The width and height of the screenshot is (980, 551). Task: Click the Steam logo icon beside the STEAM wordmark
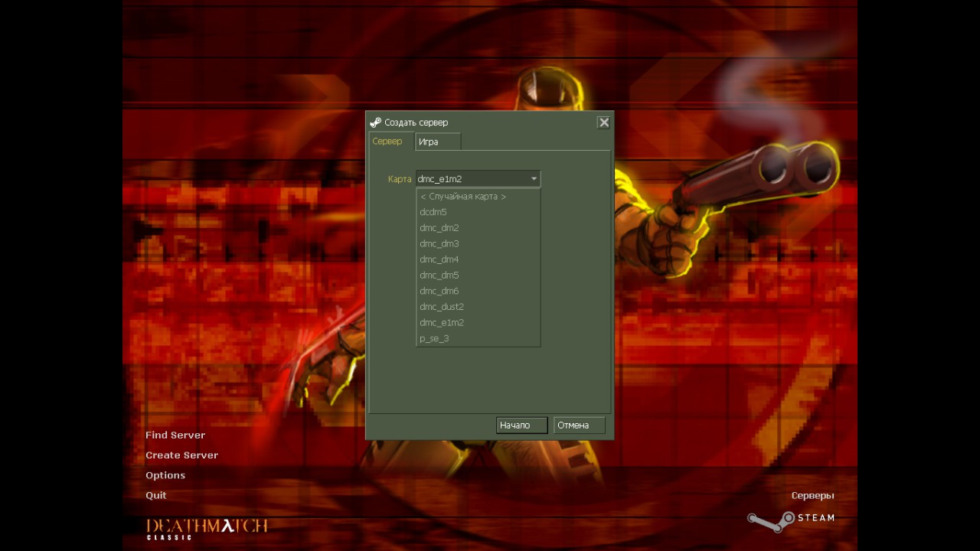click(x=771, y=520)
